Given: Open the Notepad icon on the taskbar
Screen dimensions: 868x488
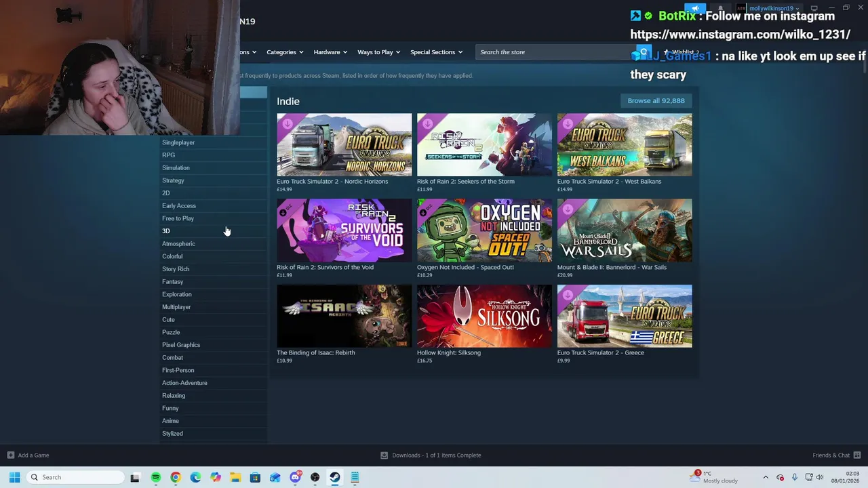Looking at the screenshot, I should (355, 477).
